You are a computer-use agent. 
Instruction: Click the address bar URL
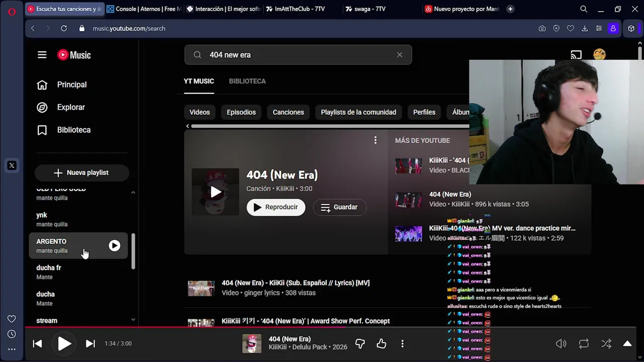point(129,29)
